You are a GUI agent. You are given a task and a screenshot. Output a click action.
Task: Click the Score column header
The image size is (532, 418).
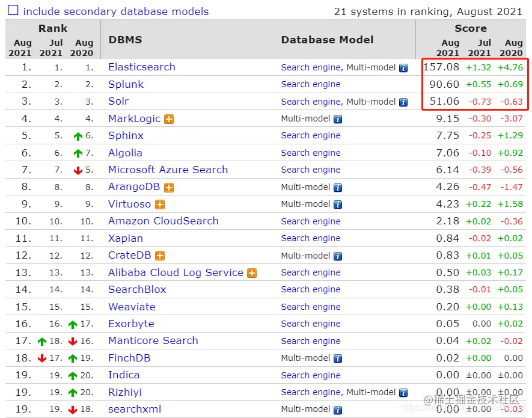[471, 28]
